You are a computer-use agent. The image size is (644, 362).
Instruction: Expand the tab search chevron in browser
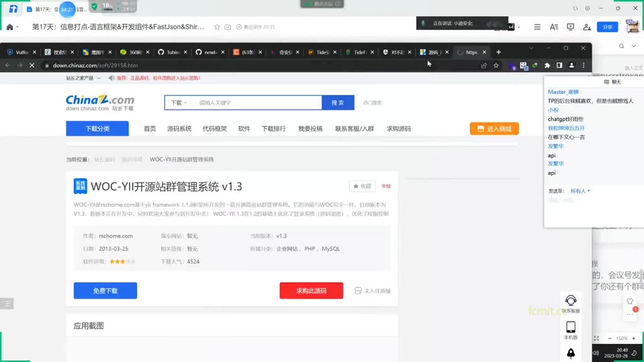[x=531, y=48]
